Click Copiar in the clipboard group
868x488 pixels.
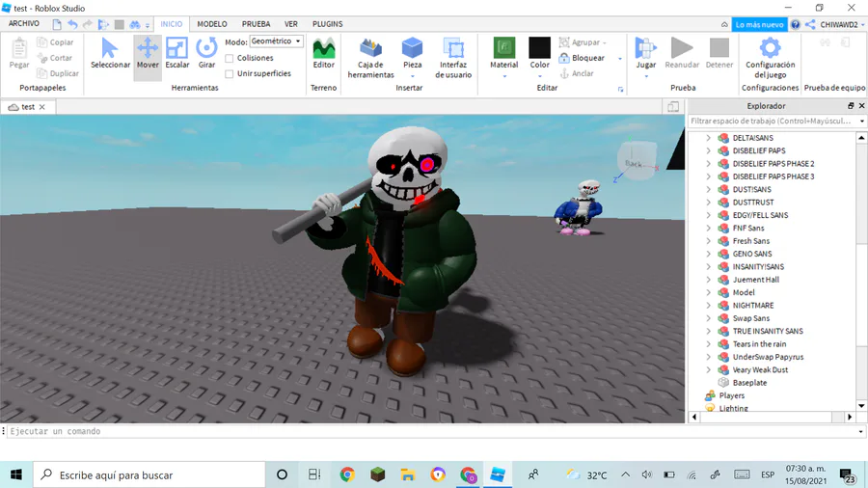point(55,42)
